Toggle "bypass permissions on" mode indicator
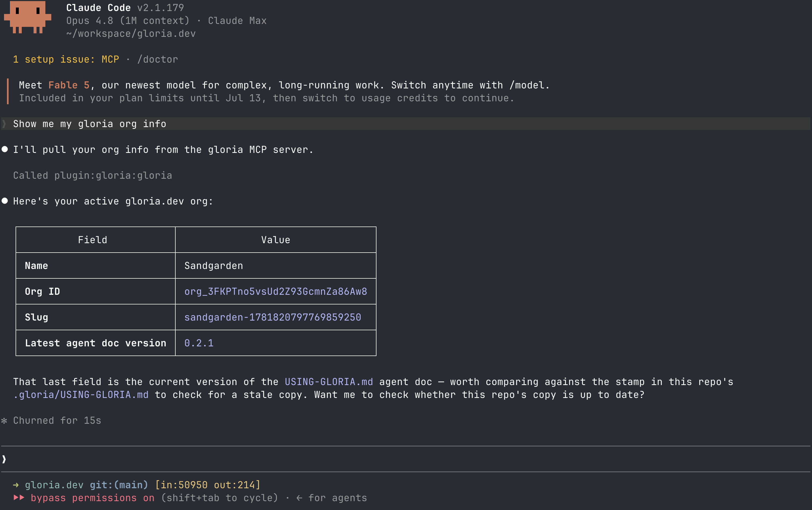Screen dimensions: 812x510 tap(92, 498)
